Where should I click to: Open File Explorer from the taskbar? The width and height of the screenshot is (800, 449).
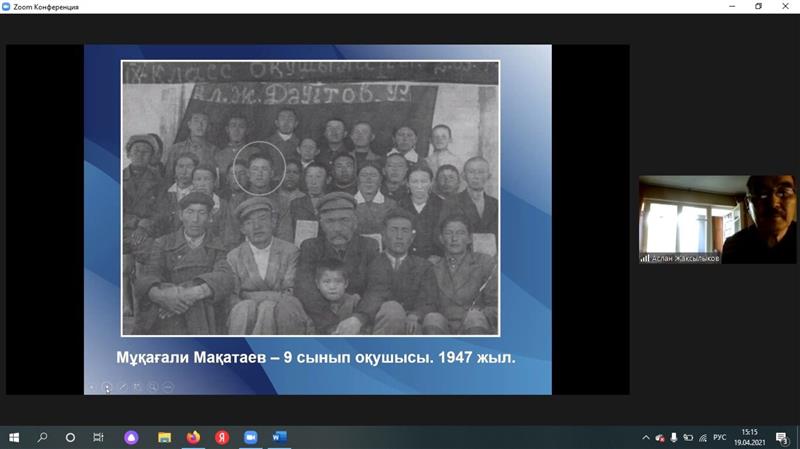click(x=164, y=437)
